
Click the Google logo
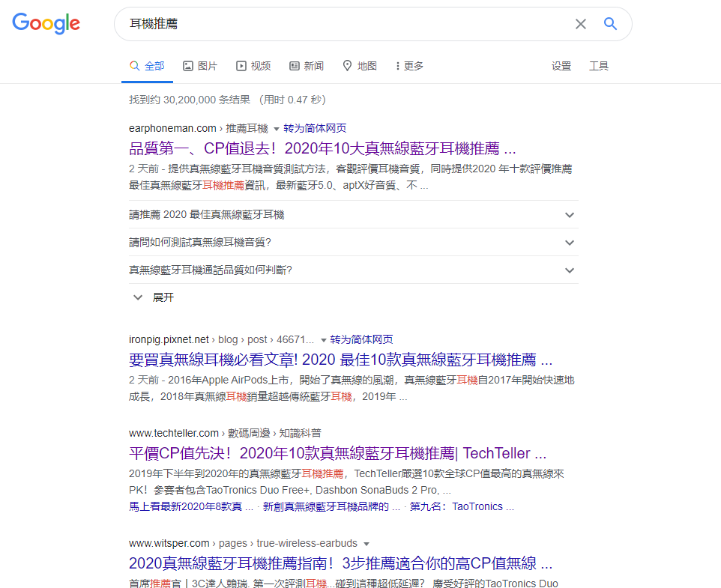[46, 23]
